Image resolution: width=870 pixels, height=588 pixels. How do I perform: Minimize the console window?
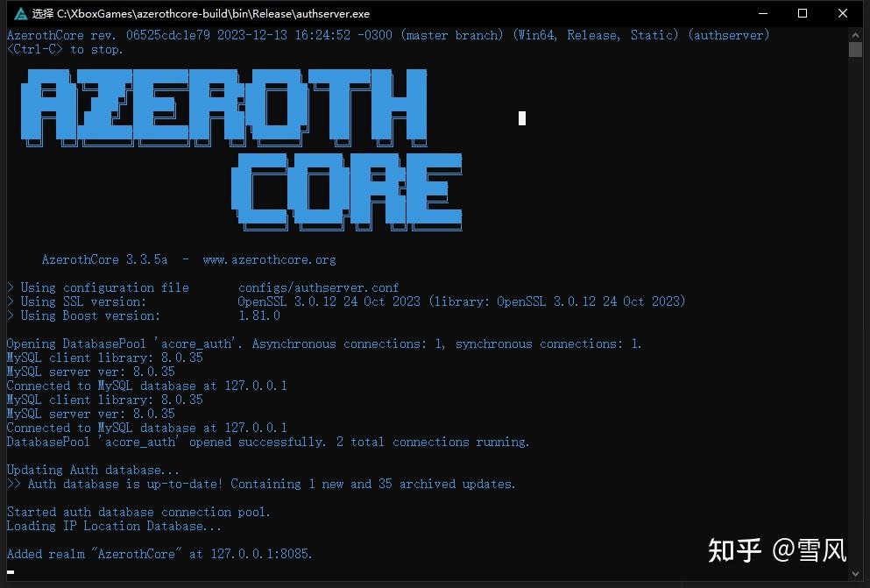click(762, 13)
